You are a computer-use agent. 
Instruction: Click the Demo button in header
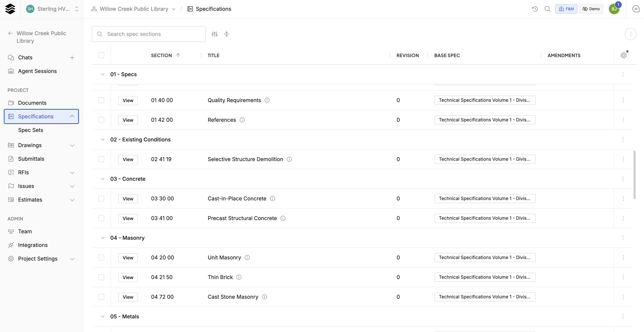pos(591,9)
